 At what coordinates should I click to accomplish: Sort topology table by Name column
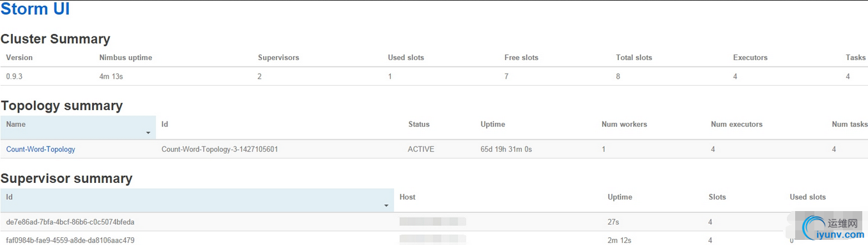78,127
